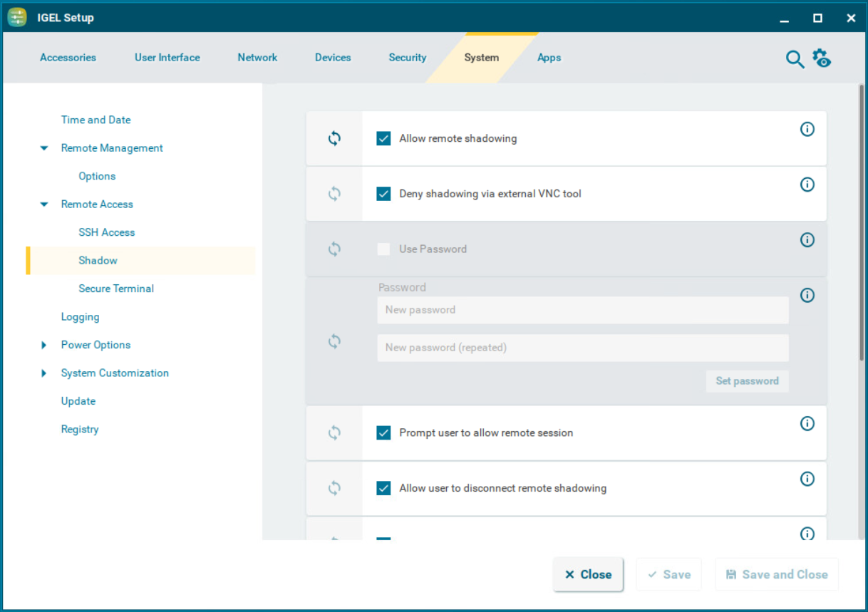868x612 pixels.
Task: Click the gear-with-eye settings view icon
Action: [822, 58]
